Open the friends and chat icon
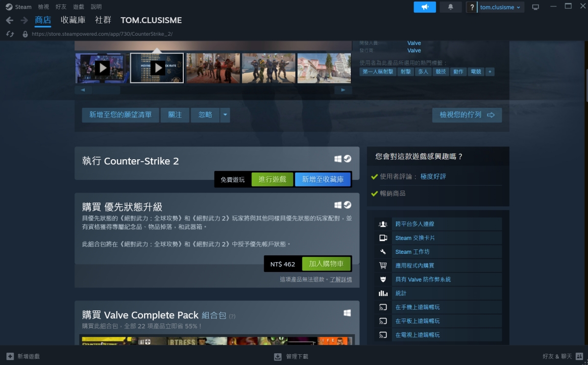The width and height of the screenshot is (588, 365). 580,356
